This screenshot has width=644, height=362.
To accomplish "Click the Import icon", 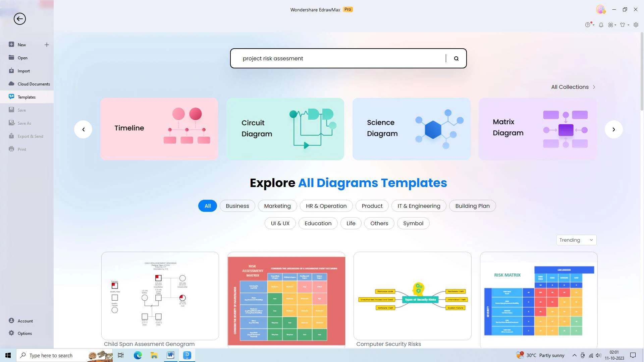I will point(11,71).
